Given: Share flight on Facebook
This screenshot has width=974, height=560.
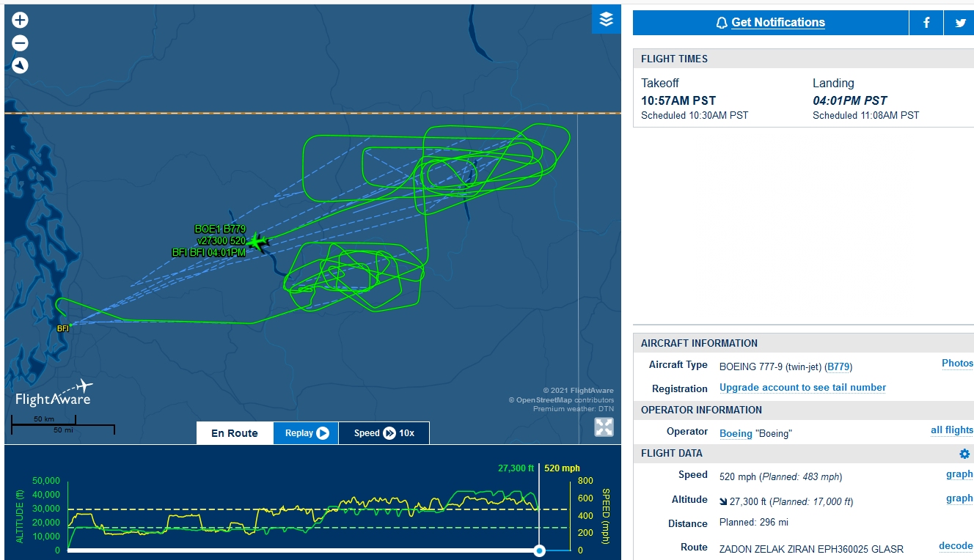Looking at the screenshot, I should click(x=926, y=23).
